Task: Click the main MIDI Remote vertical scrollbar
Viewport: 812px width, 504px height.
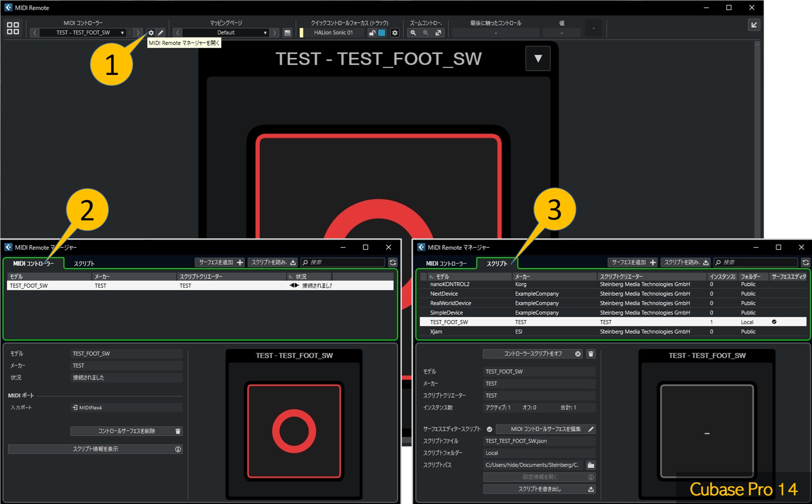Action: point(757,140)
